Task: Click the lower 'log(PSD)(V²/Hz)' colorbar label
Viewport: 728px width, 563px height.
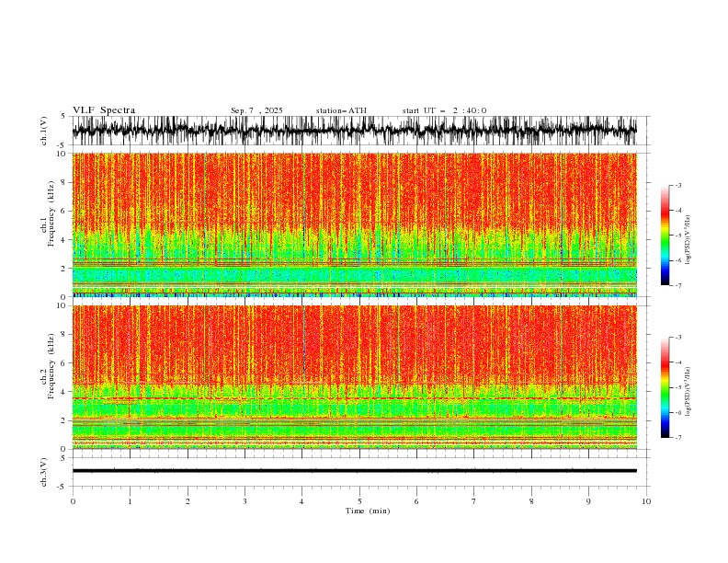Action: pyautogui.click(x=688, y=392)
